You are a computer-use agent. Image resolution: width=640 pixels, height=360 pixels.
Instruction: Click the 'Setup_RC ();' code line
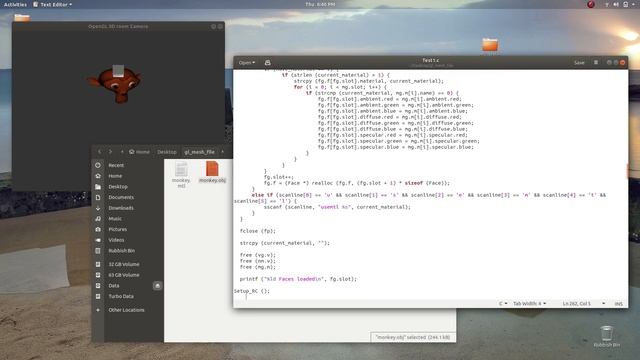[252, 291]
